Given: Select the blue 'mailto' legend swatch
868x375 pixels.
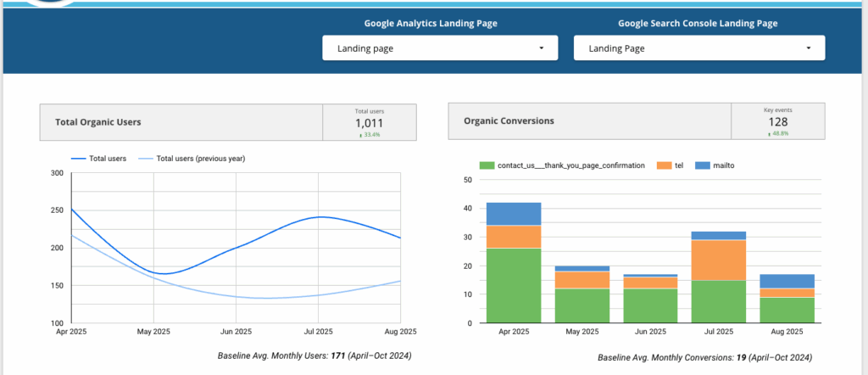Looking at the screenshot, I should 702,165.
